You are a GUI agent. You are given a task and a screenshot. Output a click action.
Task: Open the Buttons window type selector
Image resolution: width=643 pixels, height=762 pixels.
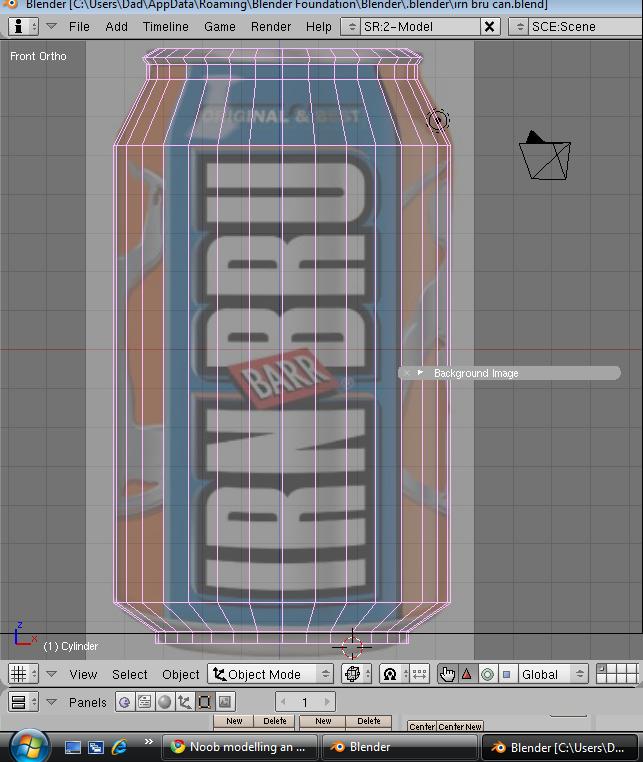23,702
